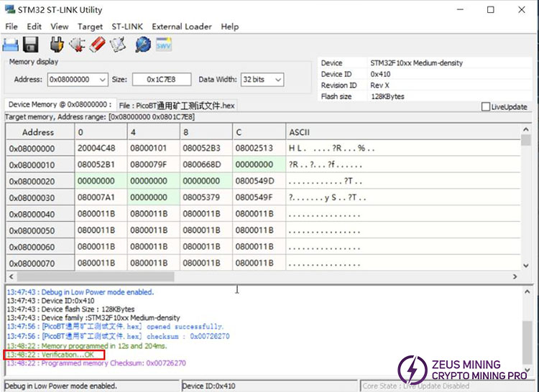Click the Open file toolbar icon
Screen dimensions: 539x392
11,45
